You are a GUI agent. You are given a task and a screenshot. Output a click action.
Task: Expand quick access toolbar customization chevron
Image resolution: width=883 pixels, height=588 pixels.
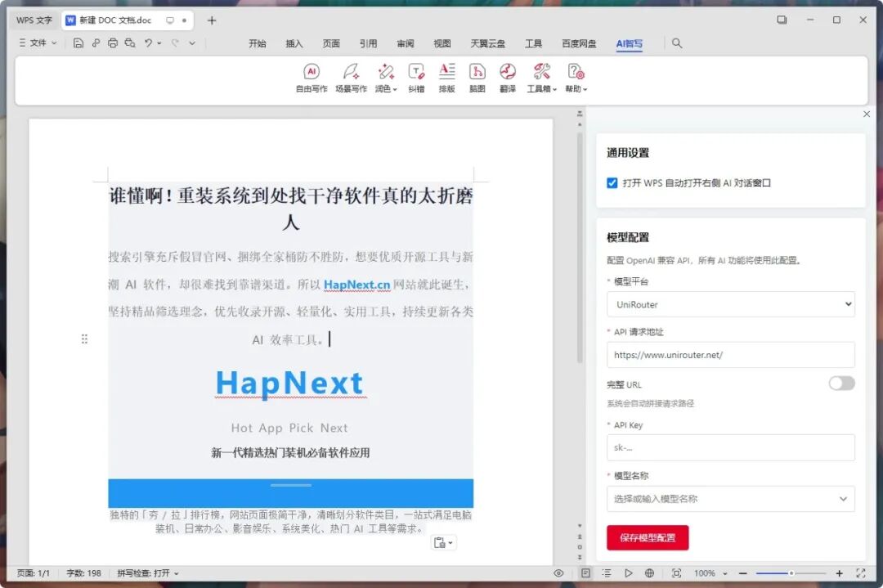pyautogui.click(x=192, y=43)
